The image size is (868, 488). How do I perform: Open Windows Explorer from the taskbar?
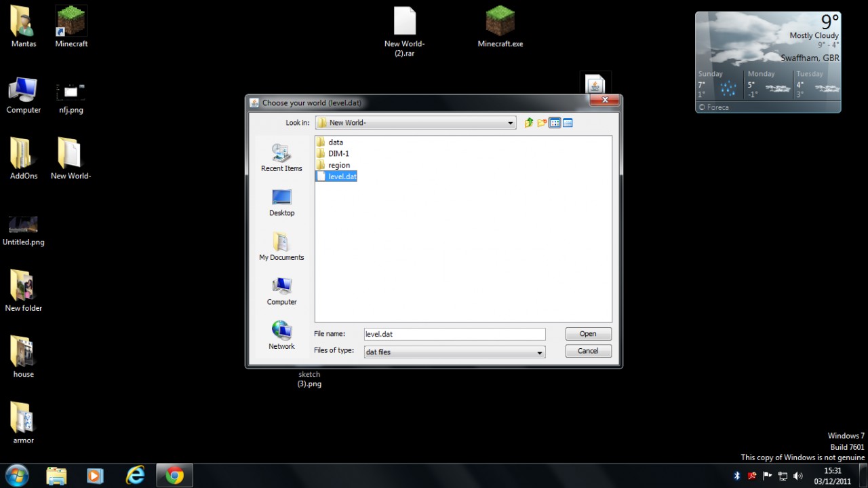pos(56,476)
